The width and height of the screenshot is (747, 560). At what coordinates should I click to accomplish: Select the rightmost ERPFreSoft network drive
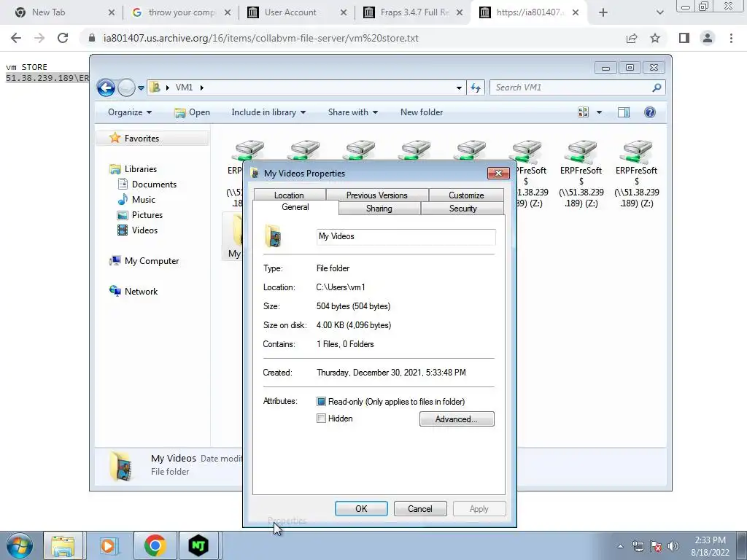point(636,174)
